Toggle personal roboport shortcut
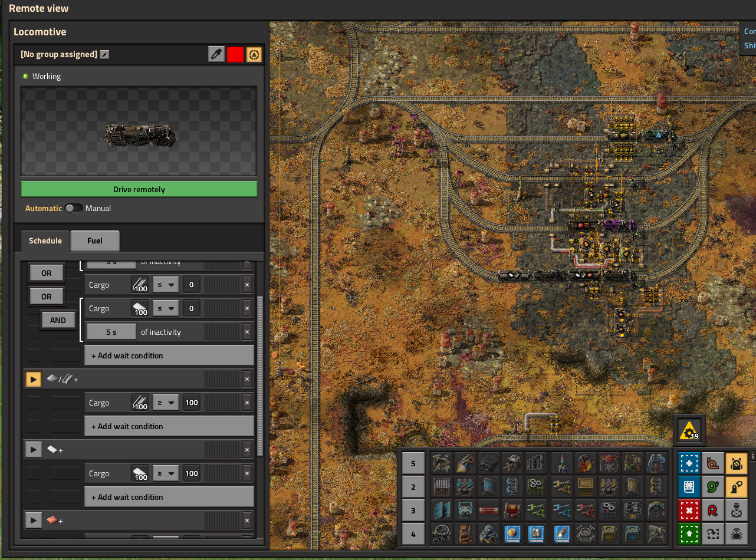This screenshot has width=756, height=560. tap(737, 463)
